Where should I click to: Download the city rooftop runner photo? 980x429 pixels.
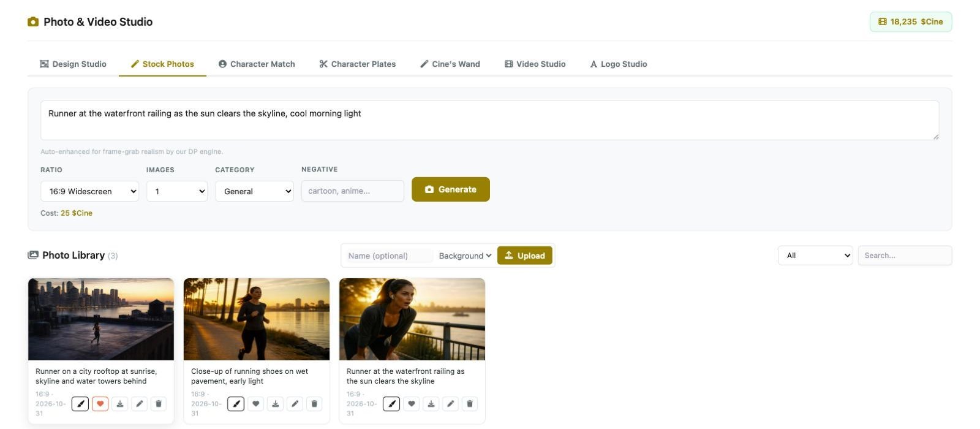click(120, 404)
